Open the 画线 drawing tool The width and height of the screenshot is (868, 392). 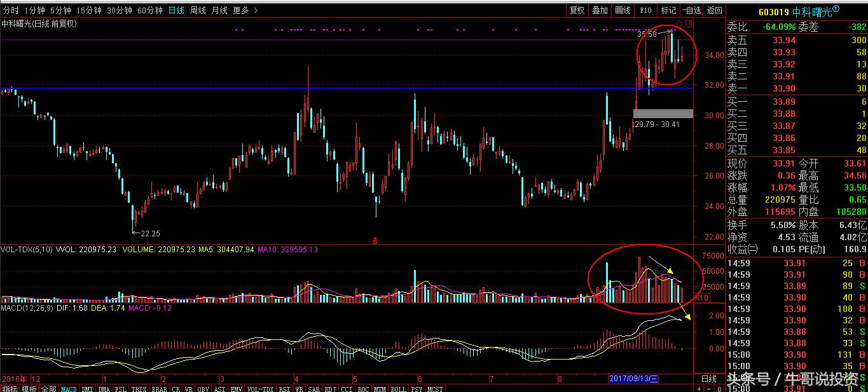click(623, 10)
